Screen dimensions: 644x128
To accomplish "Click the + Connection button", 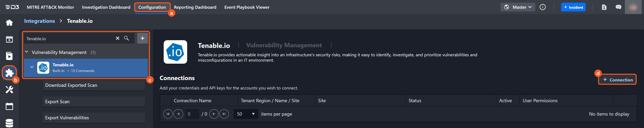I will tap(617, 80).
